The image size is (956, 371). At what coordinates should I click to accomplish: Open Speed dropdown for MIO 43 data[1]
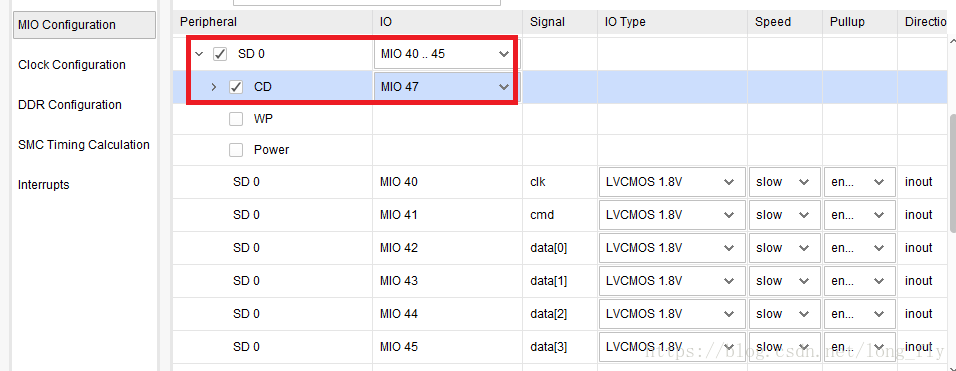(783, 281)
